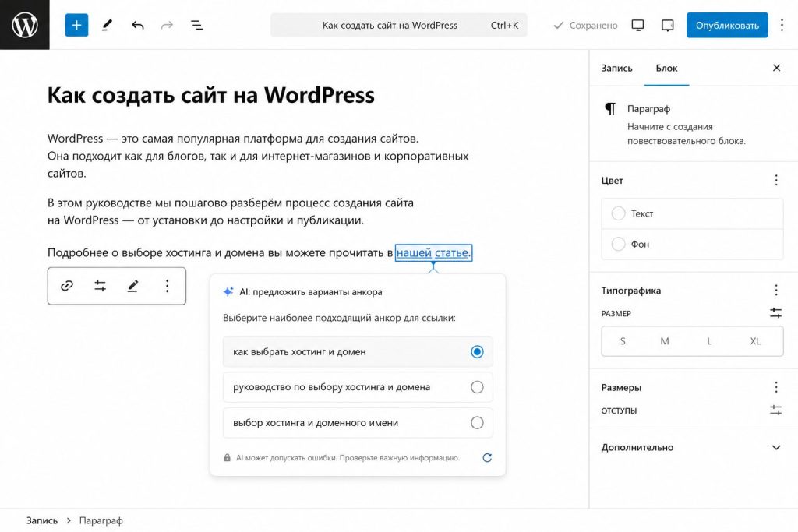
Task: Click the WordPress logo button
Action: coord(24,24)
